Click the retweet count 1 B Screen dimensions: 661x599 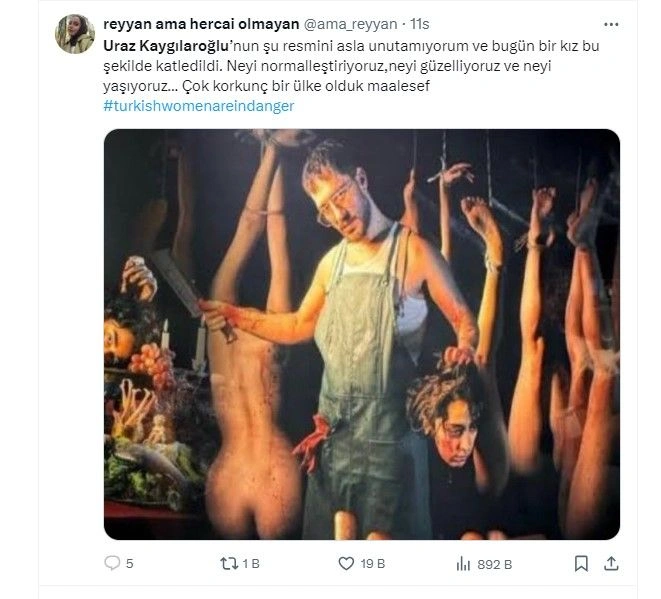251,564
